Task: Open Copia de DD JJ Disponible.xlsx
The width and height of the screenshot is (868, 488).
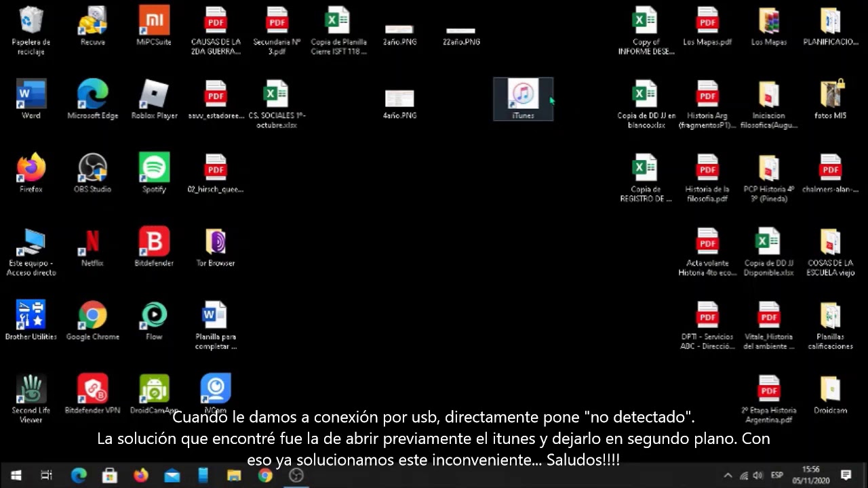Action: coord(769,251)
